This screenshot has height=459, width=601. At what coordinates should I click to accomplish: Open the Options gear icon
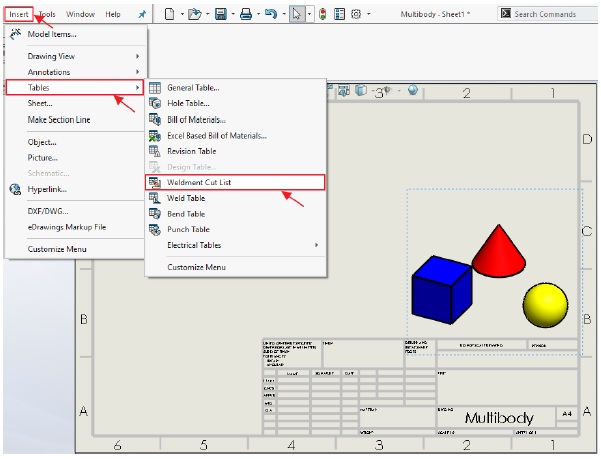(x=356, y=14)
